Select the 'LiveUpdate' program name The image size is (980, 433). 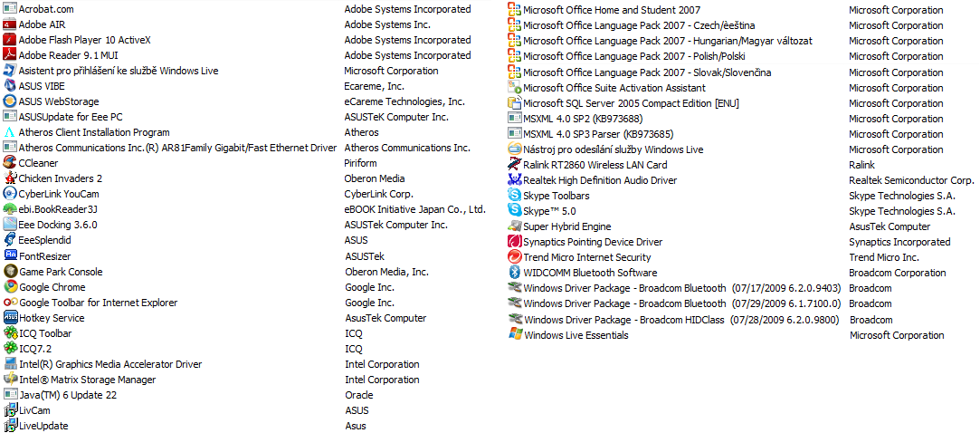pyautogui.click(x=43, y=426)
